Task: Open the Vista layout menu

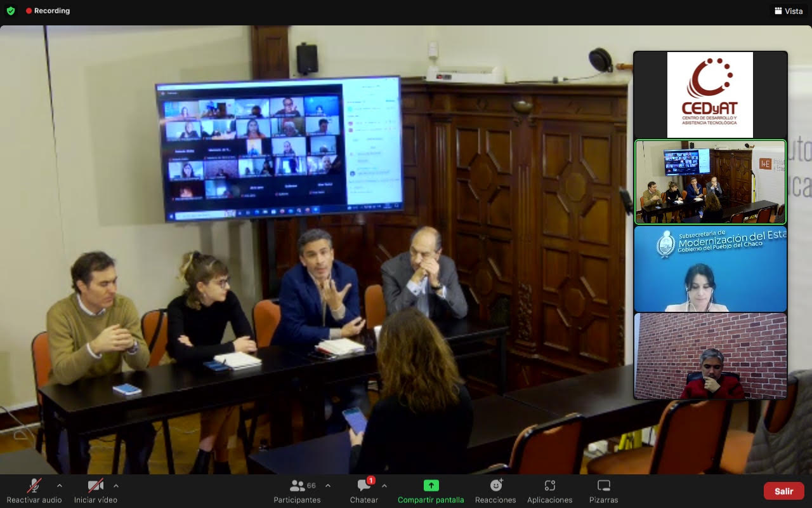Action: point(788,11)
